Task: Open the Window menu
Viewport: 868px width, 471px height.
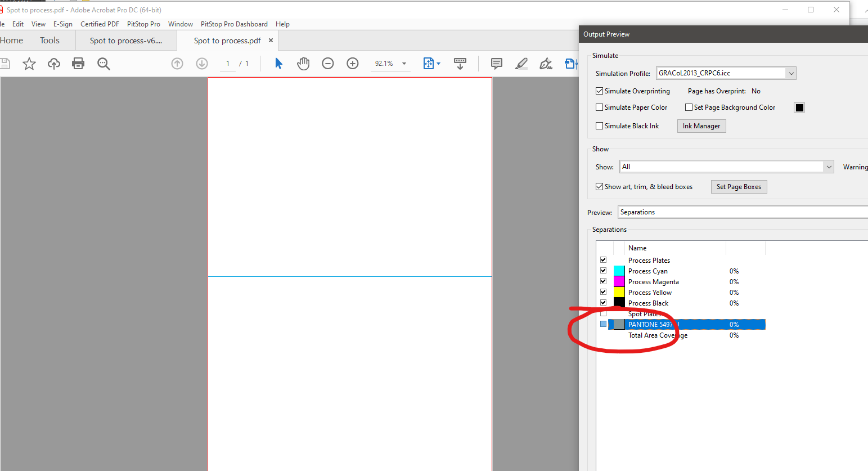Action: [181, 24]
